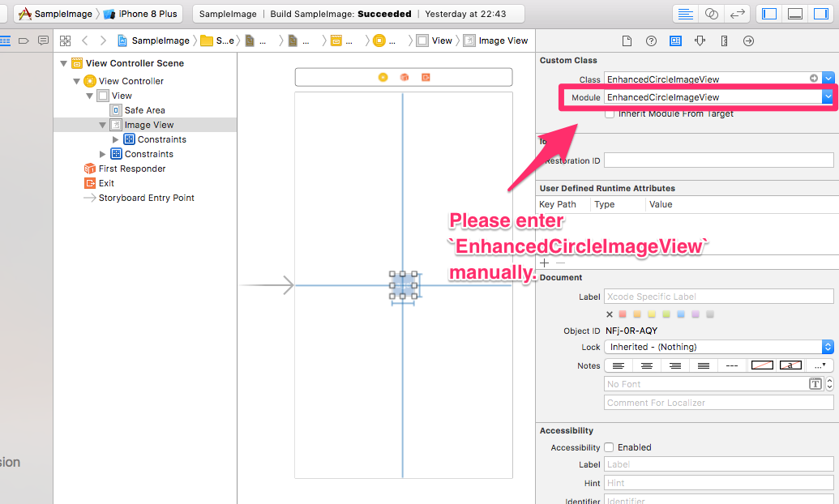
Task: Add a user defined runtime attribute
Action: click(545, 263)
